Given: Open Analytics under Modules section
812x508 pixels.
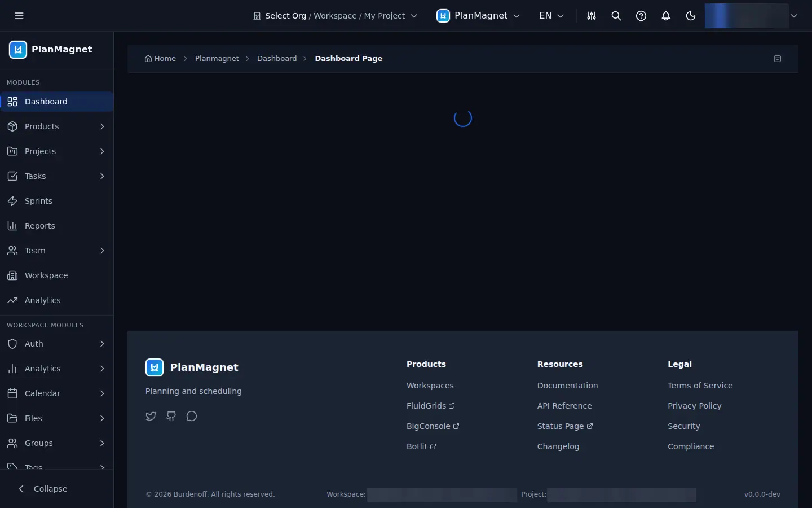Looking at the screenshot, I should [56, 300].
